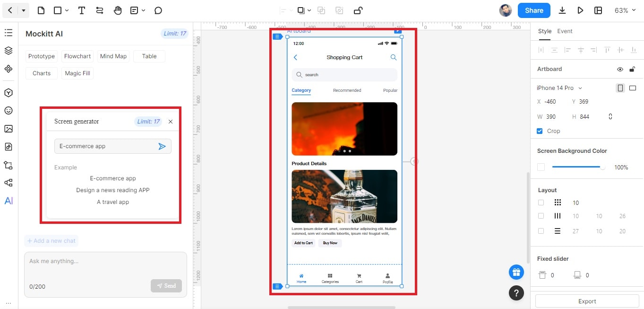Open the emoji icons library
The height and width of the screenshot is (309, 644).
9,110
